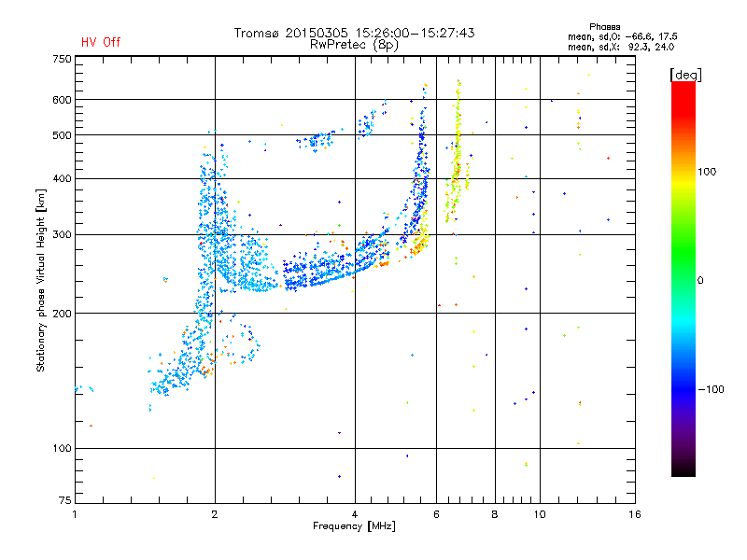Click the x-axis label '4'
Screen dimensions: 747x560
coord(355,514)
